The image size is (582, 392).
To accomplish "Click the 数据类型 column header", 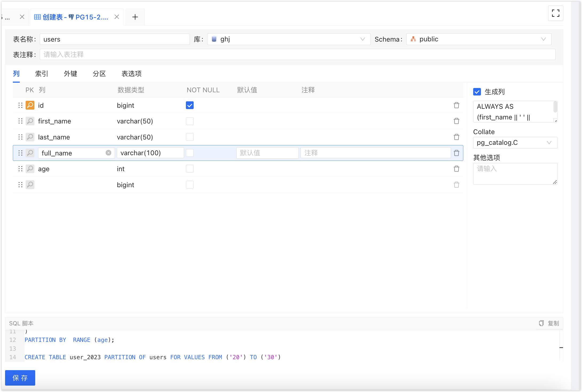I will tap(131, 90).
